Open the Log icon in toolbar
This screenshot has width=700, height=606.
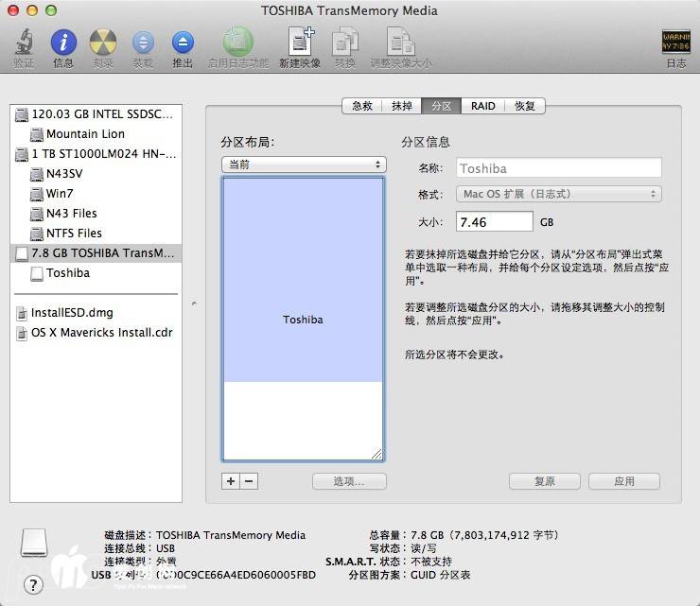[x=675, y=43]
